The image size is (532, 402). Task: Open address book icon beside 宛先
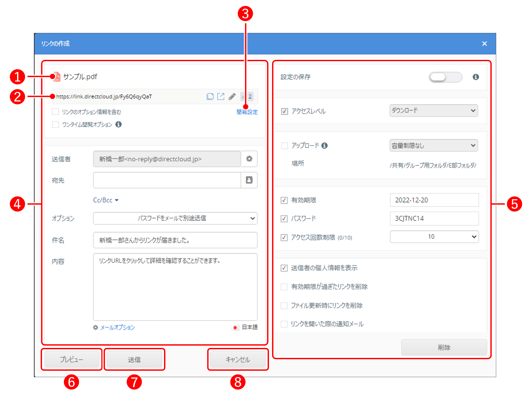249,180
